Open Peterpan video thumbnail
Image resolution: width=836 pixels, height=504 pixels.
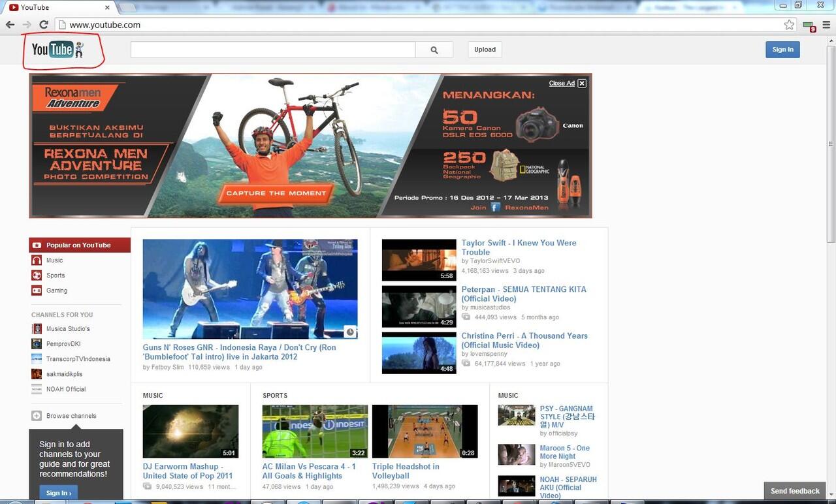coord(419,306)
